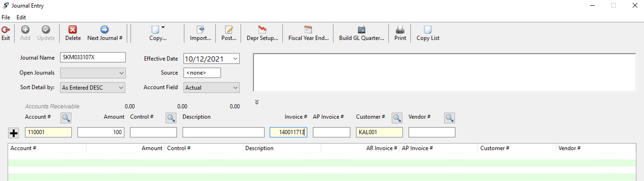Click the Copy... toolbar icon

coord(155,30)
